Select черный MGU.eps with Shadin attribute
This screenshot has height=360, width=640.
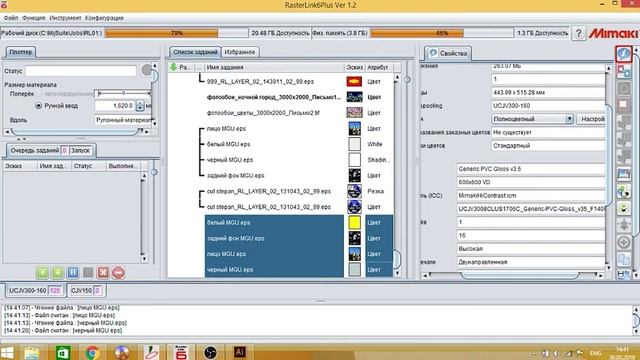(x=230, y=160)
